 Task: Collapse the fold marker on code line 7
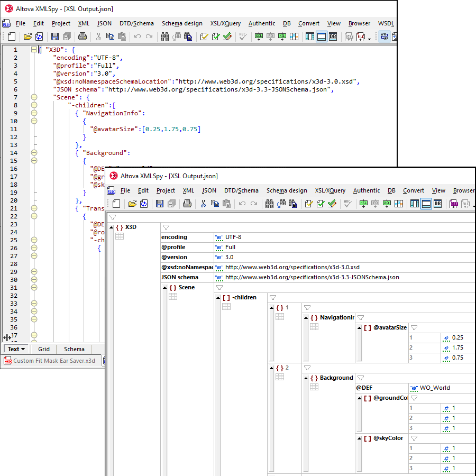(34, 97)
